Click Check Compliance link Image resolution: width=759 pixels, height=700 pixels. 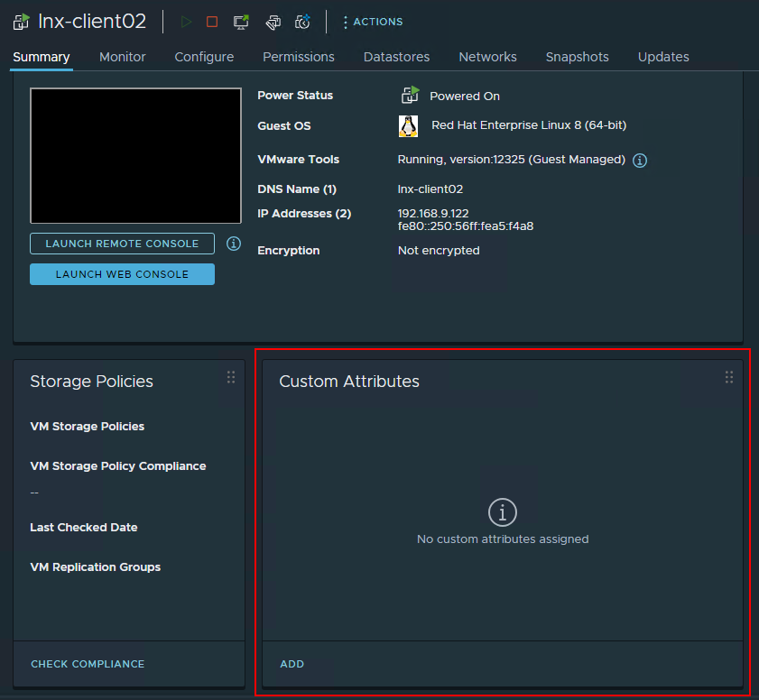[88, 664]
